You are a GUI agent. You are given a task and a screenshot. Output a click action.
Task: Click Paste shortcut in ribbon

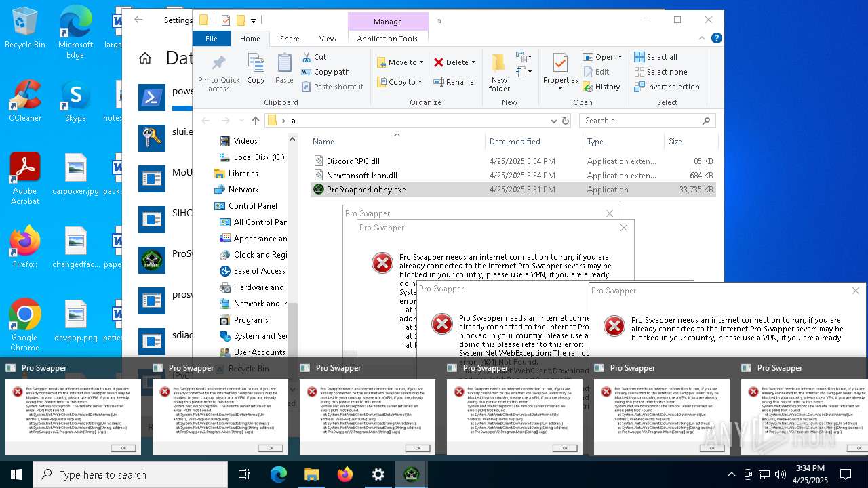(332, 87)
